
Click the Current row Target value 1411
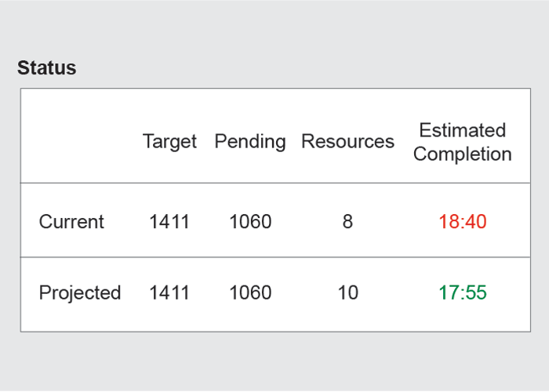click(169, 222)
